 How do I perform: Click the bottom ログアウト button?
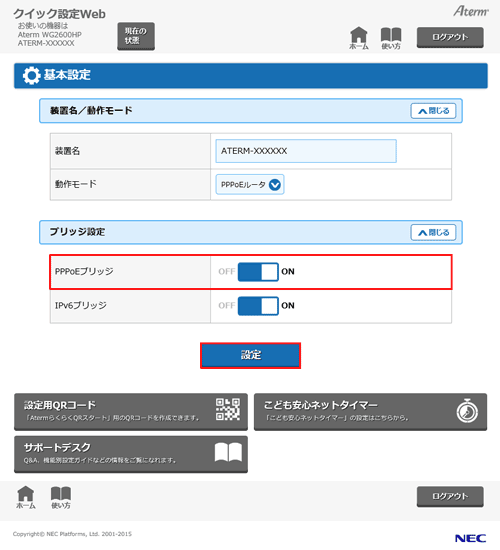[450, 496]
